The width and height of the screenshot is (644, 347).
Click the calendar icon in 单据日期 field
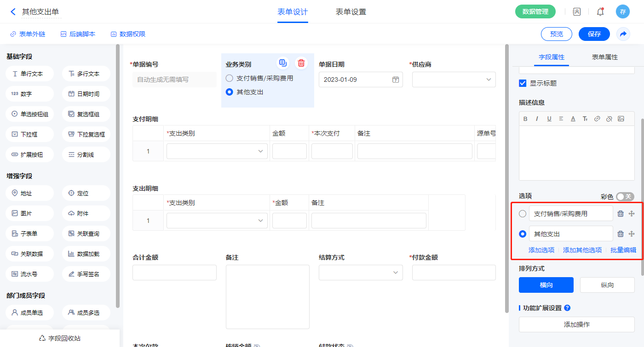click(395, 80)
